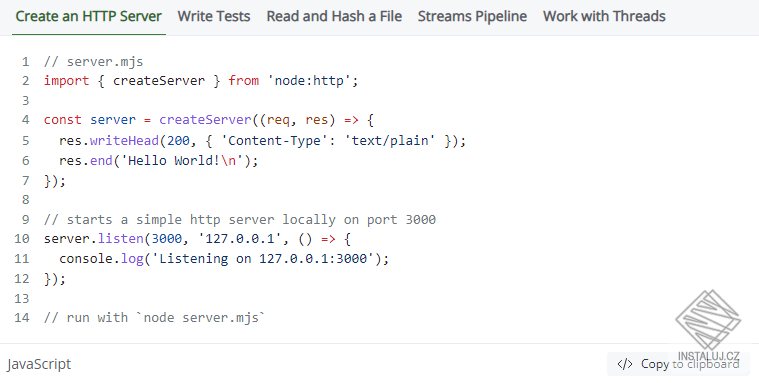Click the 'run with node server.mjs' comment
The width and height of the screenshot is (759, 383).
tap(154, 318)
